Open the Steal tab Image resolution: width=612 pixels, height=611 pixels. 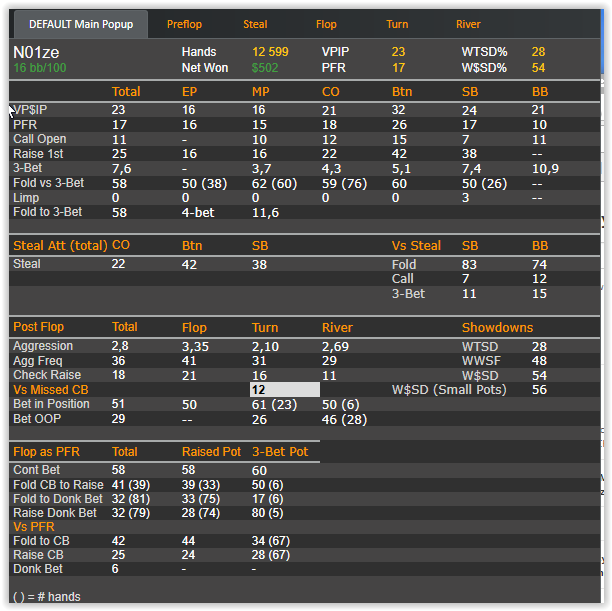(255, 24)
